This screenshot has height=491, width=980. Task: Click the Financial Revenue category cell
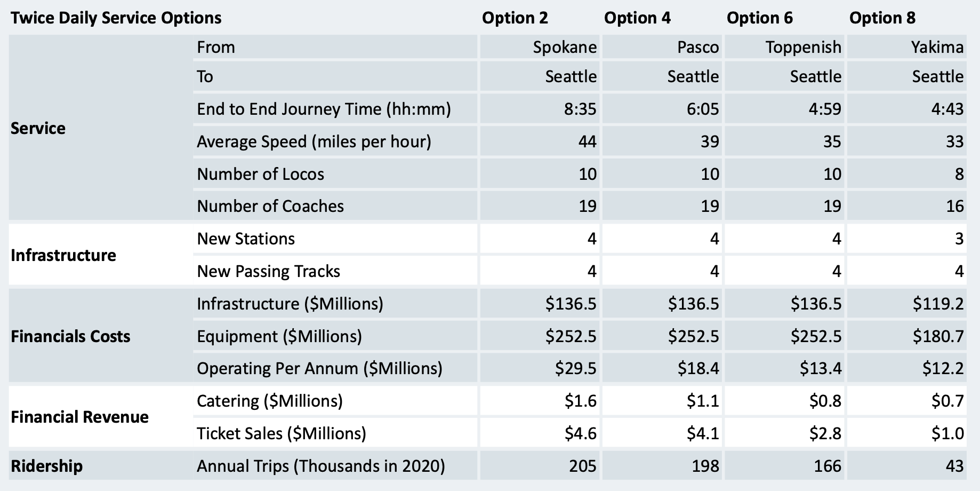point(79,417)
